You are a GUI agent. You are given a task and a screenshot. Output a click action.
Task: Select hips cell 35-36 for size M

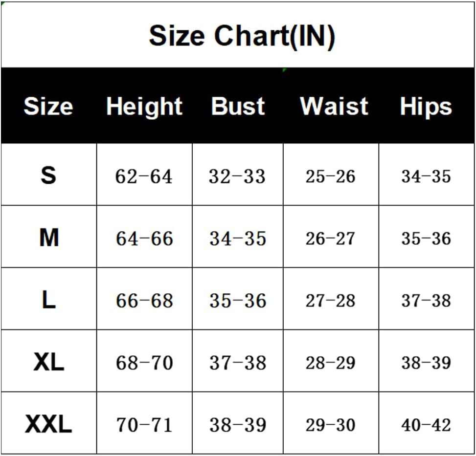(x=426, y=239)
